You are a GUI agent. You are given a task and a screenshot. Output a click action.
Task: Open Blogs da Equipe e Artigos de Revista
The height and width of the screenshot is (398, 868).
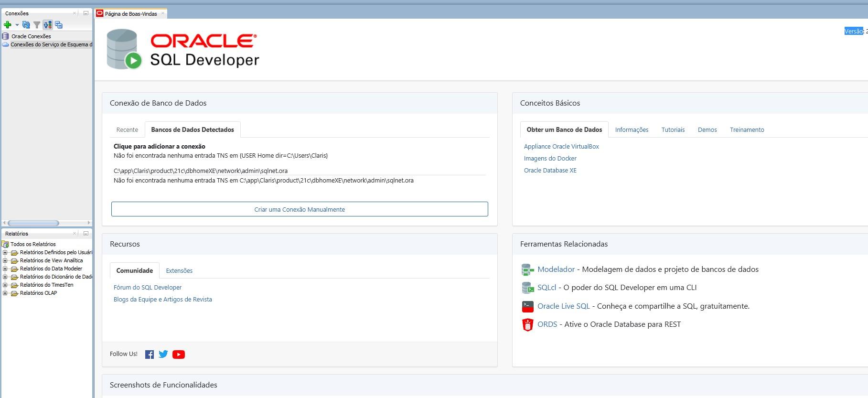pyautogui.click(x=163, y=300)
